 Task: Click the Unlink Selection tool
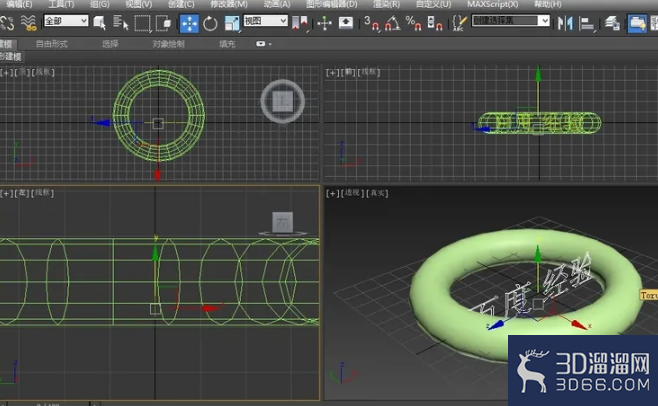click(x=6, y=23)
